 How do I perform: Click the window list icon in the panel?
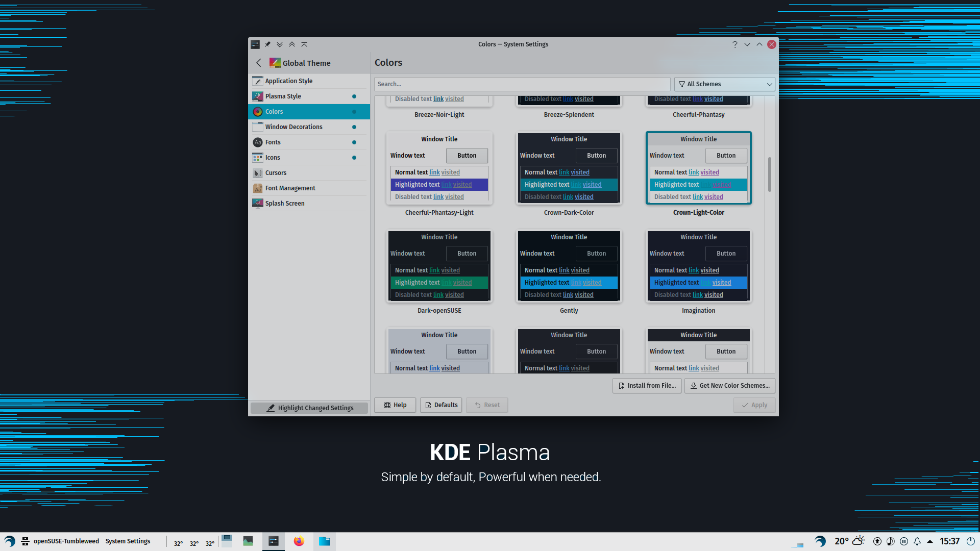pyautogui.click(x=25, y=541)
